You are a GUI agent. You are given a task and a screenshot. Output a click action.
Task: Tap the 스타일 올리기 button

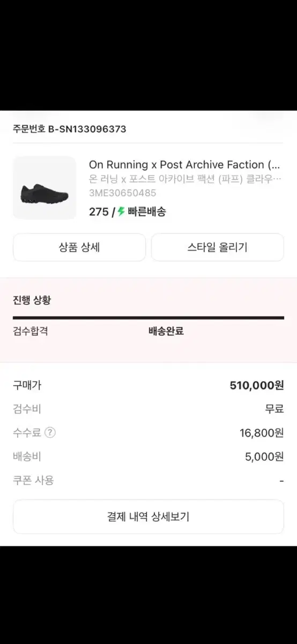tap(218, 247)
